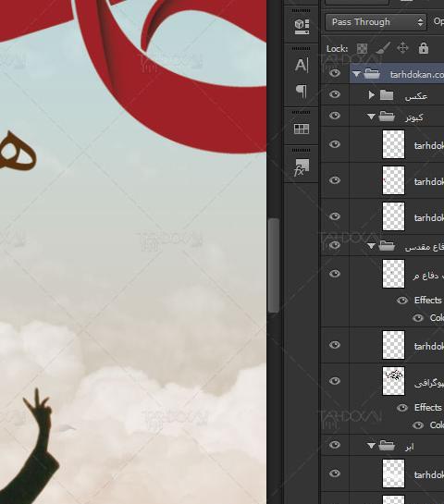Viewport: 444px width, 504px height.
Task: Click the lock transparent pixels icon
Action: click(362, 48)
